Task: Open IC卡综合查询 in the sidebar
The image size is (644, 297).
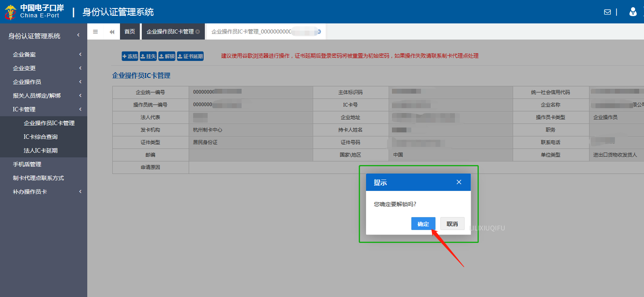Action: pos(40,137)
